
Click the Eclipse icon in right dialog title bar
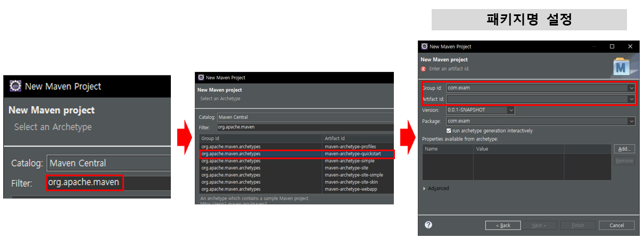tap(424, 46)
